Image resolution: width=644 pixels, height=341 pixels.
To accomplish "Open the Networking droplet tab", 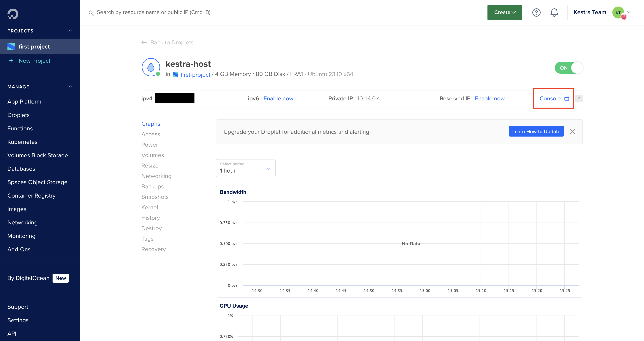I will [x=156, y=176].
